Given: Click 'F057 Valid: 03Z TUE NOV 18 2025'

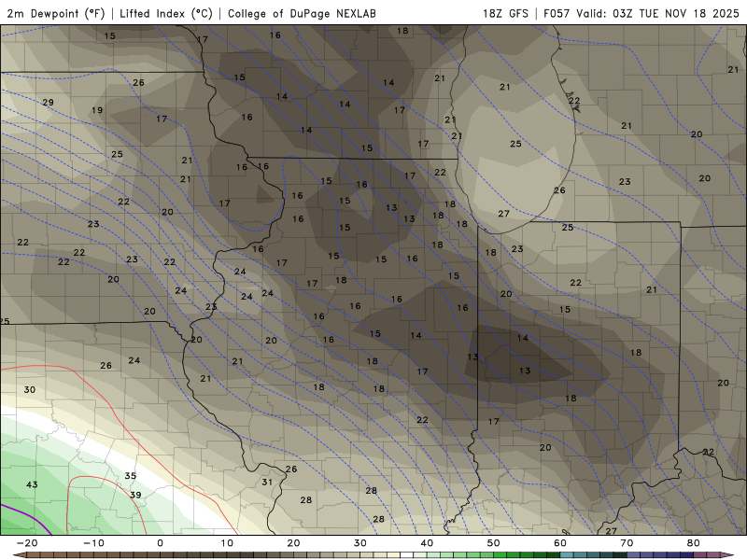Looking at the screenshot, I should (x=641, y=13).
